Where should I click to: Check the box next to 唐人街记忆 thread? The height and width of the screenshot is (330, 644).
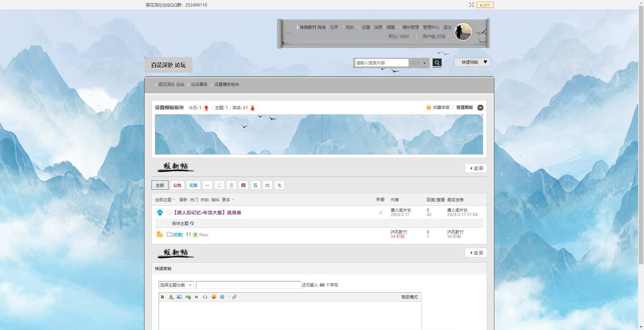[169, 212]
